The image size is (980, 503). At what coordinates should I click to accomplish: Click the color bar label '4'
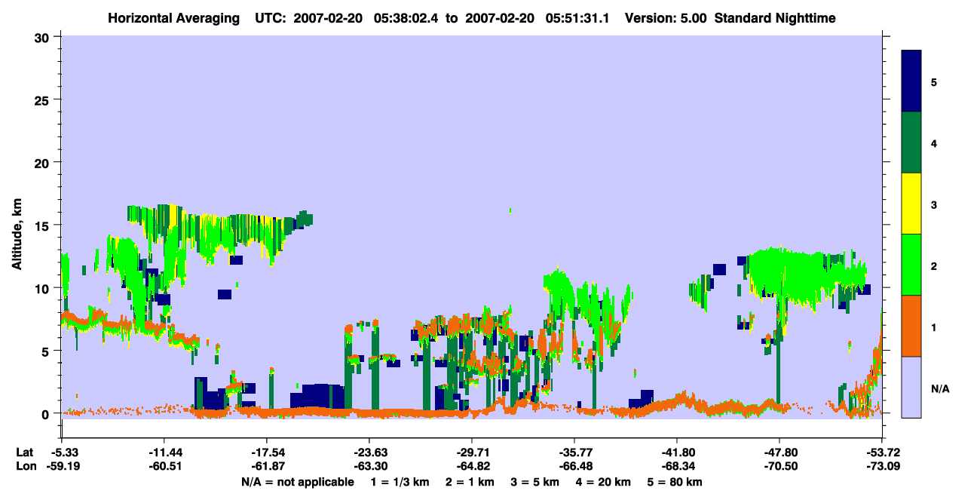tap(934, 143)
